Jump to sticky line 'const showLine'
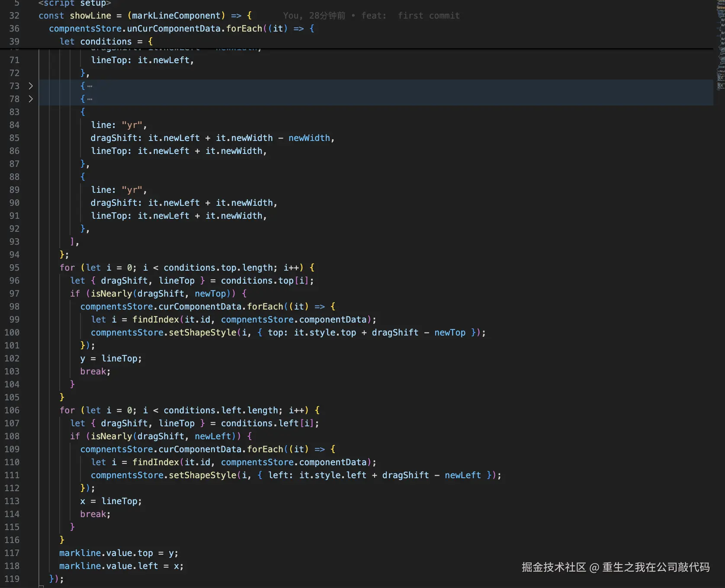The width and height of the screenshot is (725, 588). coord(75,16)
